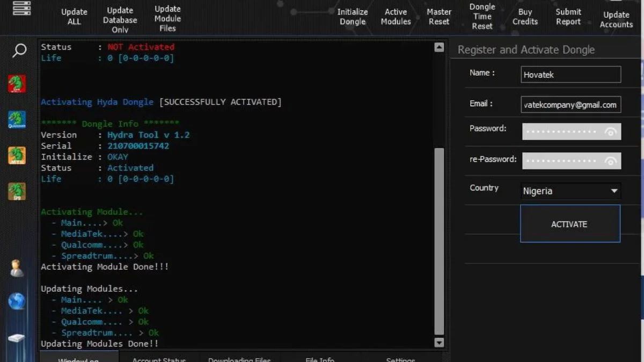Click 'Hydra Tool v 1.2' version text
Image resolution: width=644 pixels, height=362 pixels.
click(x=149, y=135)
